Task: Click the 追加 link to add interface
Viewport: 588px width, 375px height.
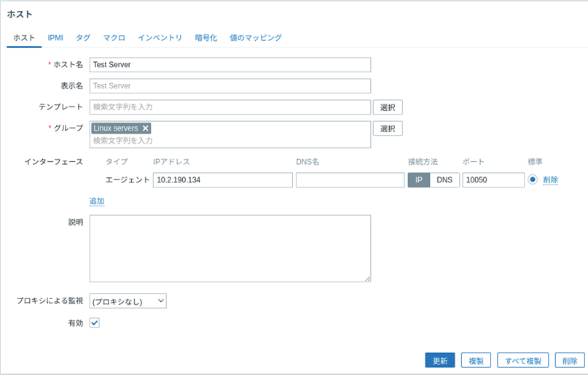Action: [x=97, y=201]
